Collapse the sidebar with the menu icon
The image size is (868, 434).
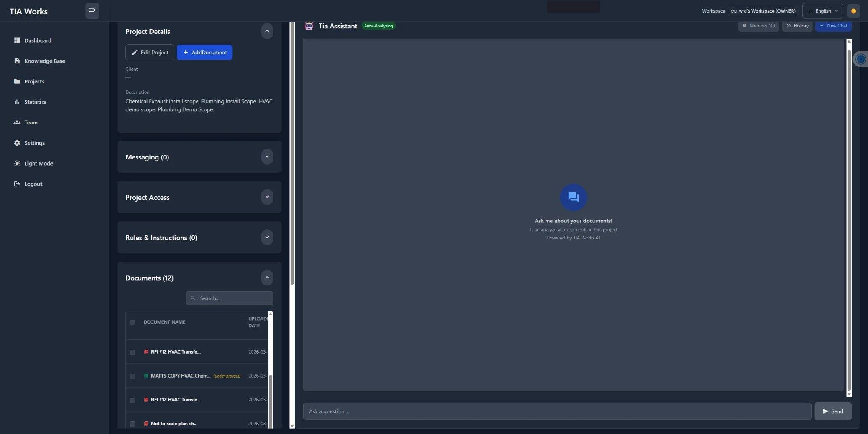coord(92,10)
